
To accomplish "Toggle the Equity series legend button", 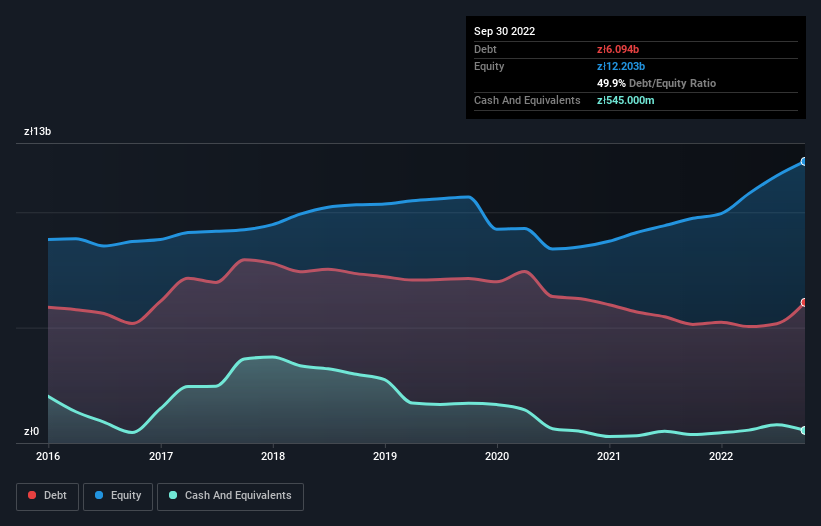I will (x=118, y=496).
